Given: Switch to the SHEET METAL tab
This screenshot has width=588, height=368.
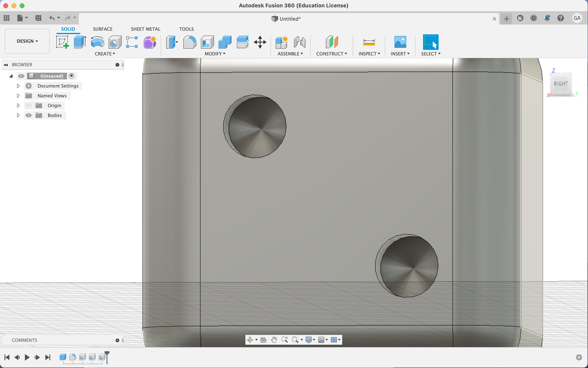Looking at the screenshot, I should coord(146,29).
